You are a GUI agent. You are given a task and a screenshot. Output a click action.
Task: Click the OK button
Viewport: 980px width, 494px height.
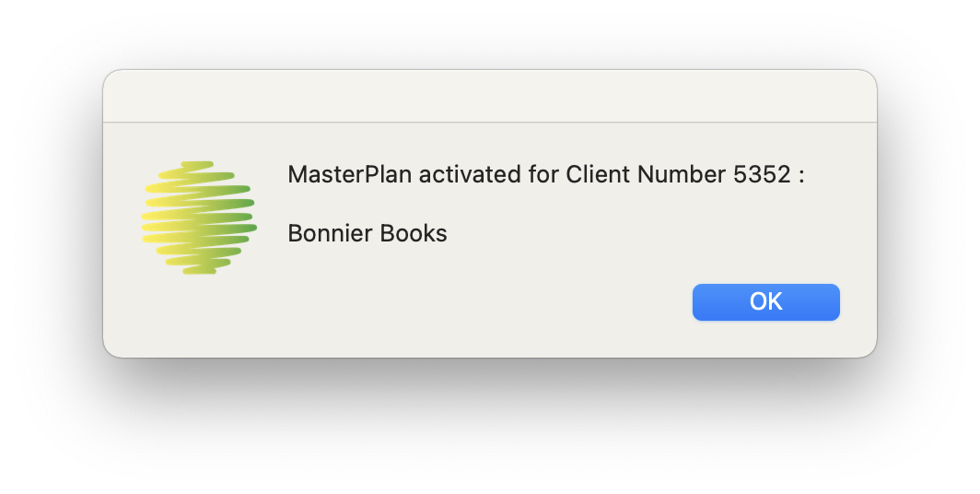[x=765, y=301]
